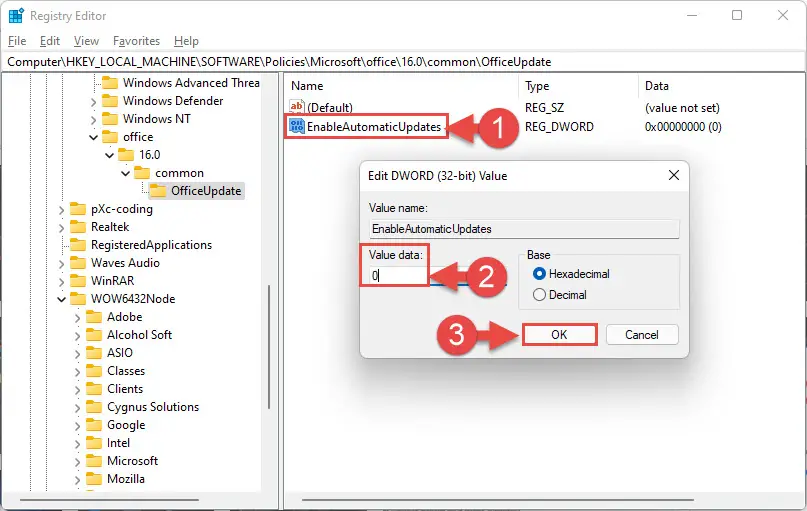Expand the Realtek key
This screenshot has width=807, height=511.
point(61,227)
